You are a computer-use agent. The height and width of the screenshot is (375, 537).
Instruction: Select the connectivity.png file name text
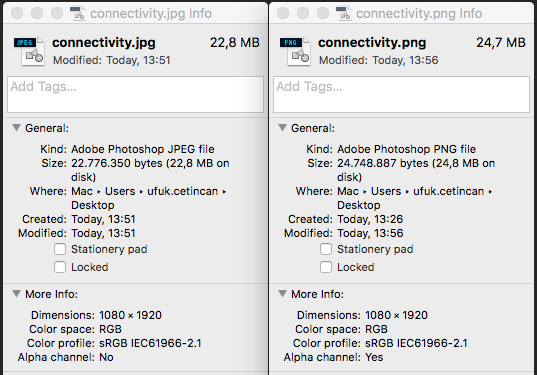tap(372, 43)
